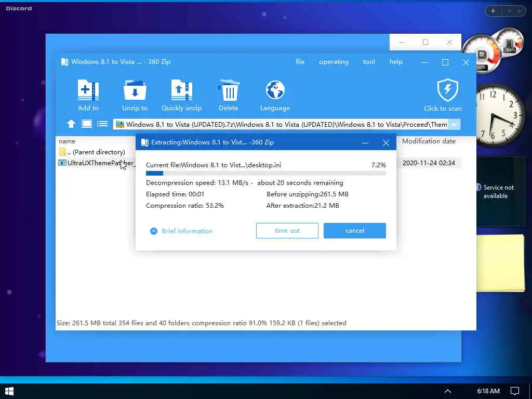Add a gadget with plus button
This screenshot has width=532, height=399.
tap(493, 11)
